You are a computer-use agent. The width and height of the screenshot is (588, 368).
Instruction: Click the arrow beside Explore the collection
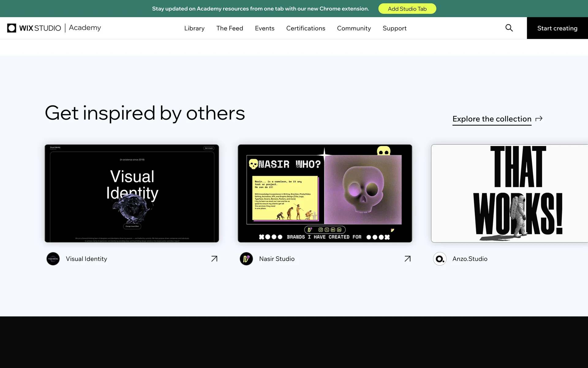click(539, 119)
